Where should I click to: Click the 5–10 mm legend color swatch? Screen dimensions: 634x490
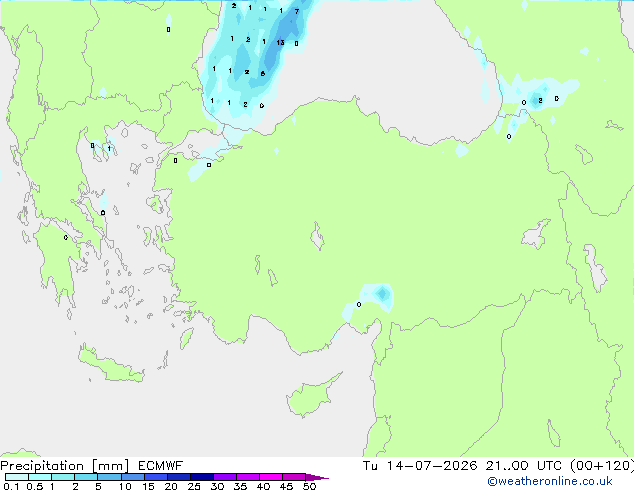tap(109, 477)
